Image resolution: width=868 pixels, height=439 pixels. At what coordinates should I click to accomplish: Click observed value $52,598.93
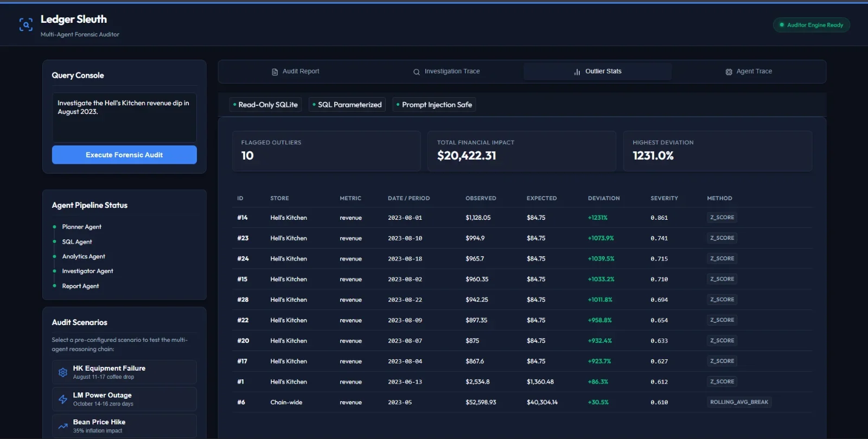[481, 402]
